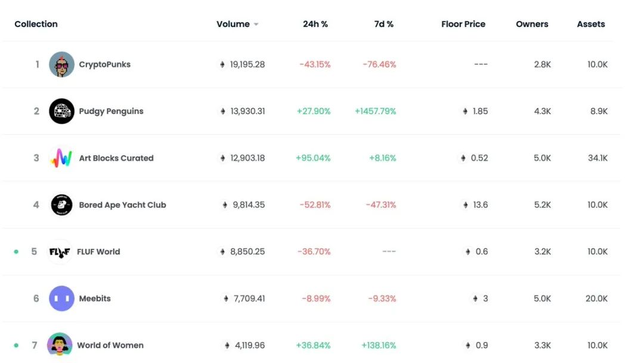The image size is (644, 363).
Task: Open the World of Women collection link
Action: pos(110,345)
